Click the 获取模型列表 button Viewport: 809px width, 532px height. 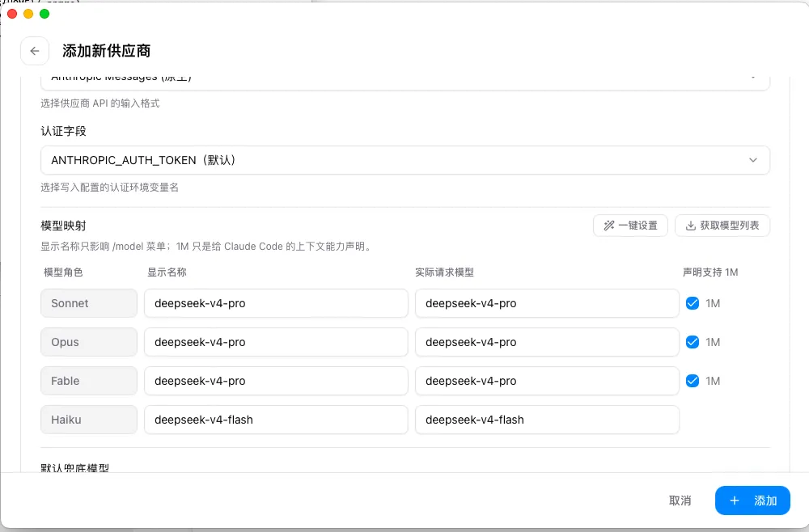click(722, 226)
